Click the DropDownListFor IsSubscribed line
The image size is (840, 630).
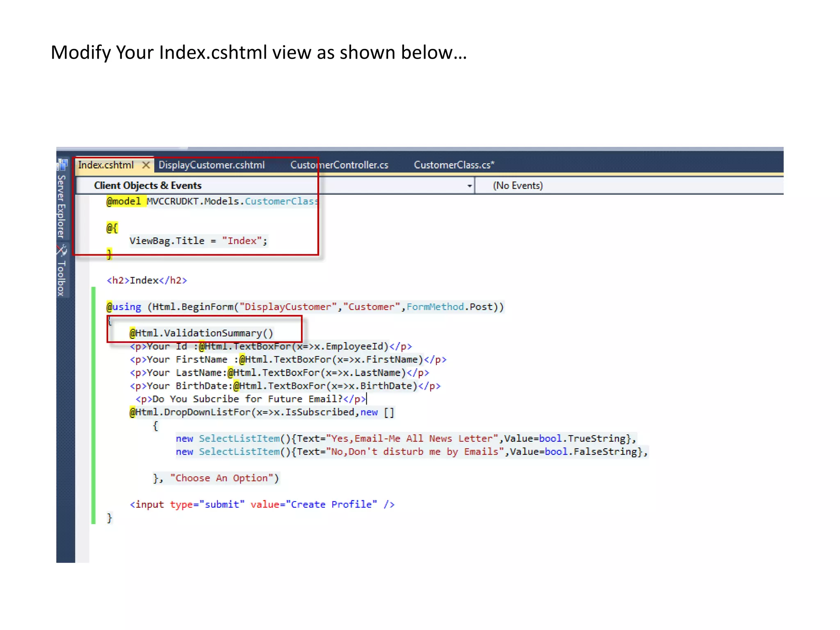coord(261,412)
